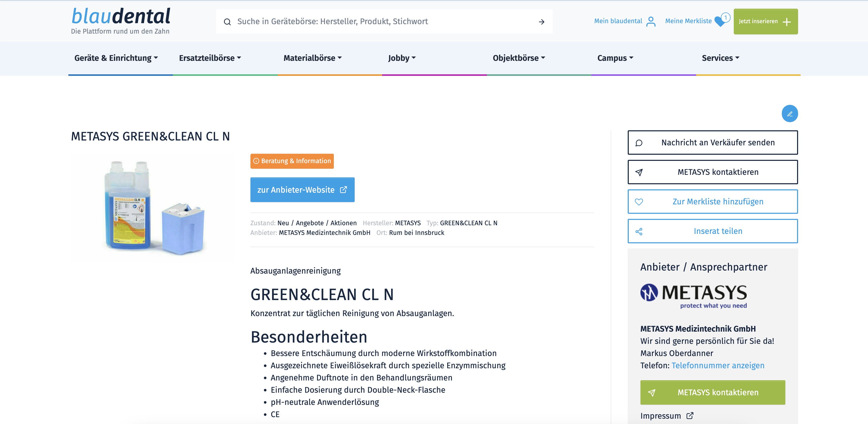Click external link icon beside Impressum

point(690,416)
